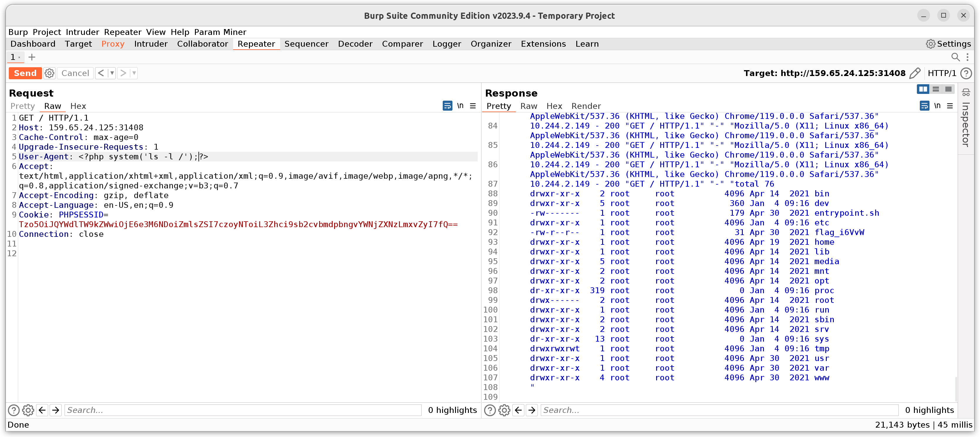Screen dimensions: 980x437
Task: Click the Cancel button
Action: (x=75, y=73)
